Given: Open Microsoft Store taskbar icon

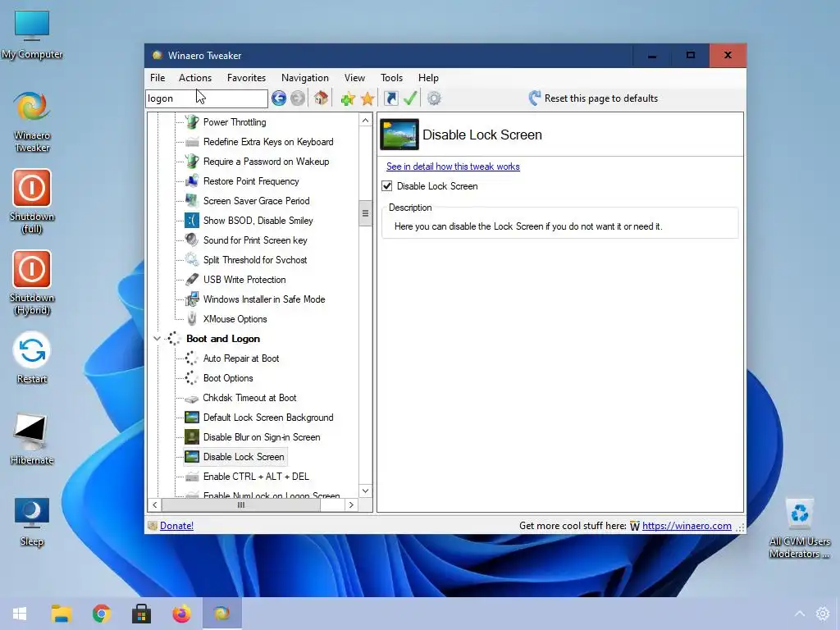Looking at the screenshot, I should point(141,613).
